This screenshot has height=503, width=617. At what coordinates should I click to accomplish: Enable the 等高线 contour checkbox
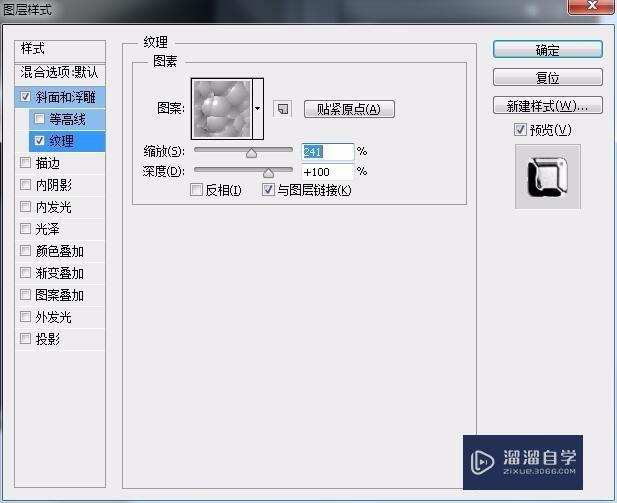tap(39, 118)
